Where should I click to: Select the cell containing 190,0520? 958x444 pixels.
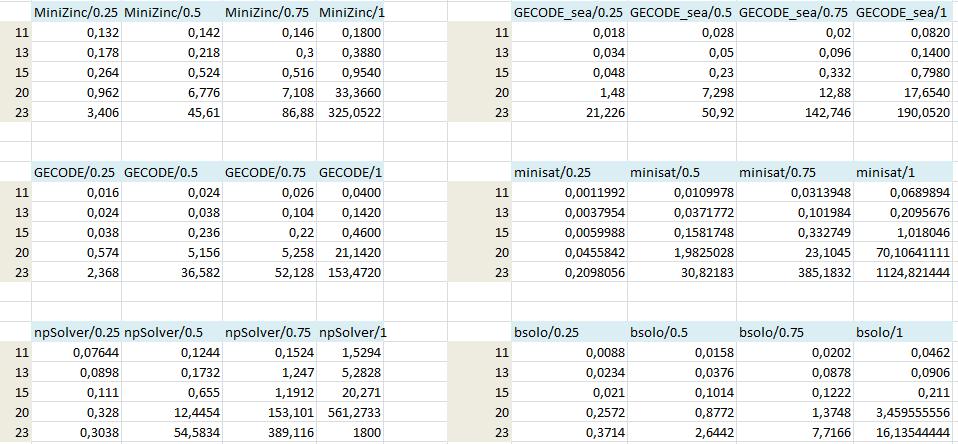coord(904,112)
